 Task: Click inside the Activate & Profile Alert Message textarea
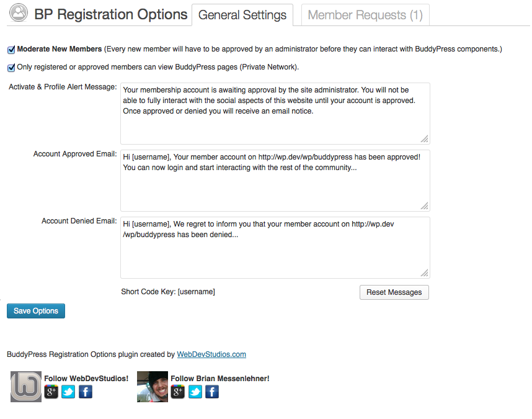click(275, 114)
